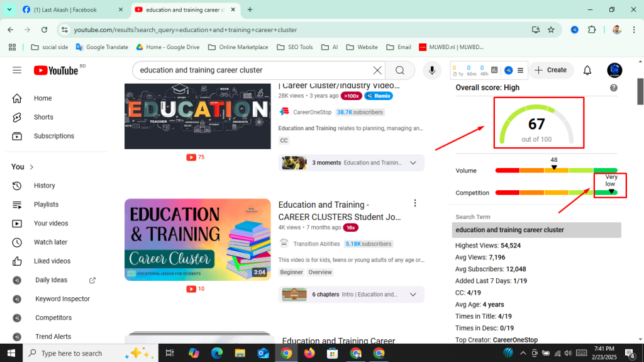Screen dimensions: 644x362
Task: Click the magnifier search button
Action: click(x=400, y=71)
